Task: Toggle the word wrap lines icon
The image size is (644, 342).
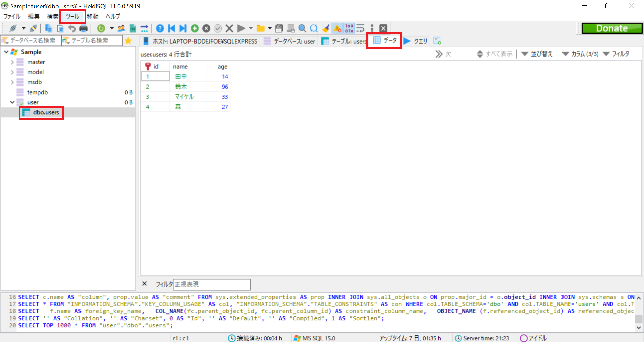Action: [x=360, y=28]
